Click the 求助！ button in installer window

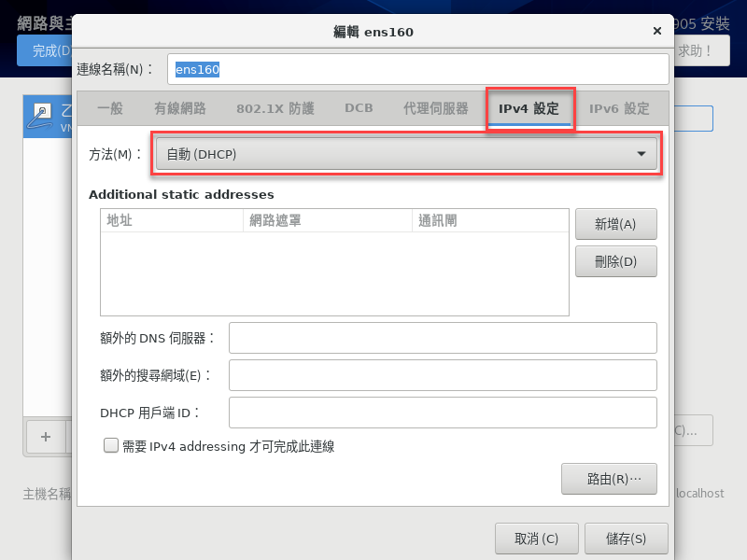[701, 50]
